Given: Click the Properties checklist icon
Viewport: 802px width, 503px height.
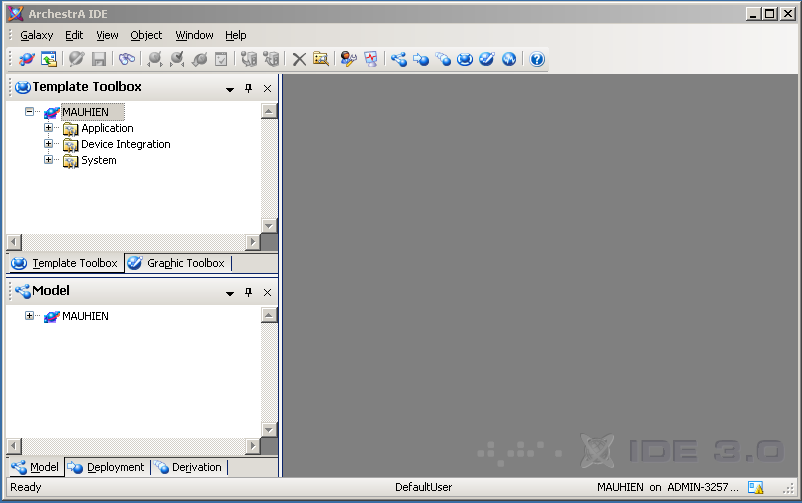Looking at the screenshot, I should [221, 59].
